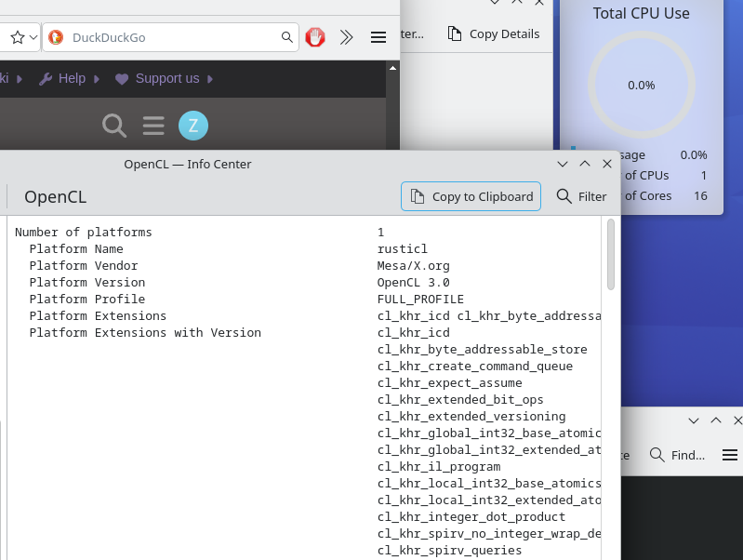This screenshot has height=560, width=743.
Task: Open the website hamburger navigation icon
Action: coord(153,126)
